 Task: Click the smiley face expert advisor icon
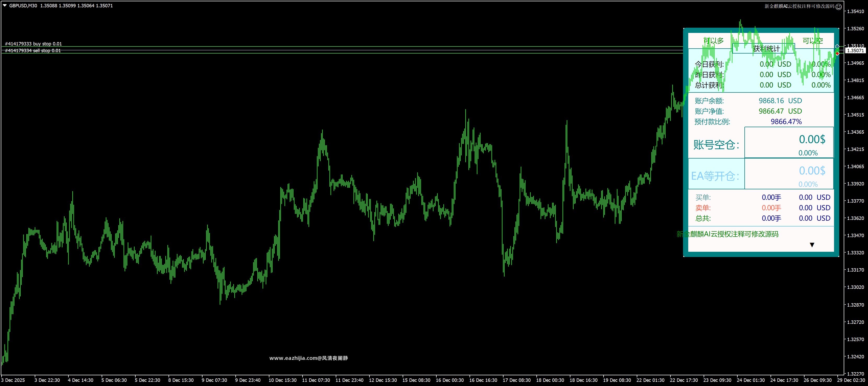pos(838,7)
